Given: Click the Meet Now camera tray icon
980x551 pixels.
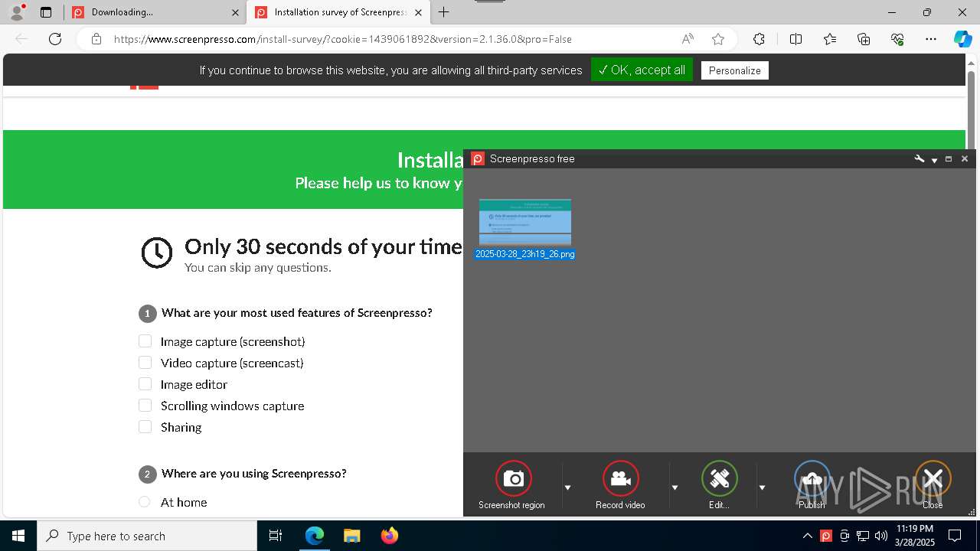Looking at the screenshot, I should (x=844, y=536).
